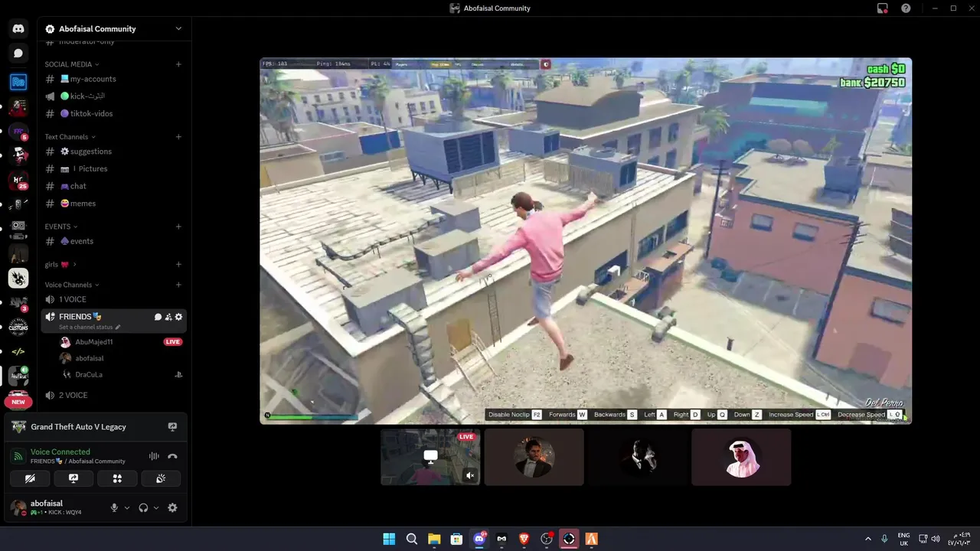Open volume control in system tray
The height and width of the screenshot is (551, 980).
[x=935, y=539]
